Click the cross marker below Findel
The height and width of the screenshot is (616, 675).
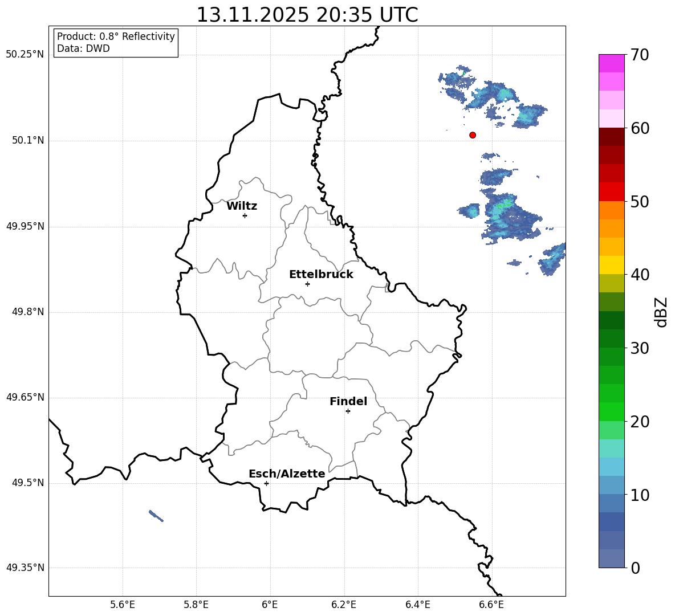[x=348, y=411]
